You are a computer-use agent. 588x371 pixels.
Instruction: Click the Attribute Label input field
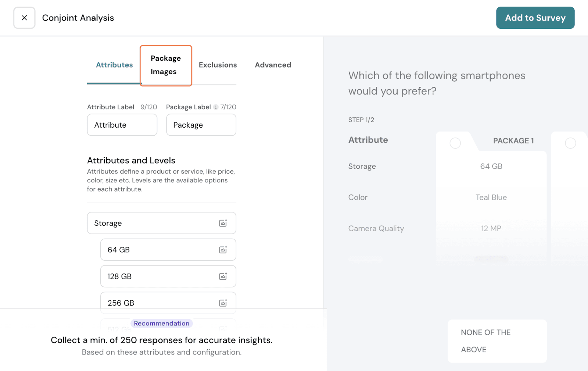(122, 125)
